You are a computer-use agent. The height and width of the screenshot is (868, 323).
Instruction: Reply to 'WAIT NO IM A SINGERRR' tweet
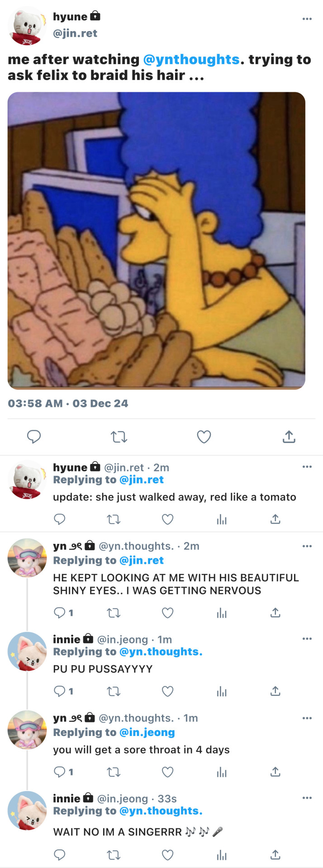pos(60,854)
